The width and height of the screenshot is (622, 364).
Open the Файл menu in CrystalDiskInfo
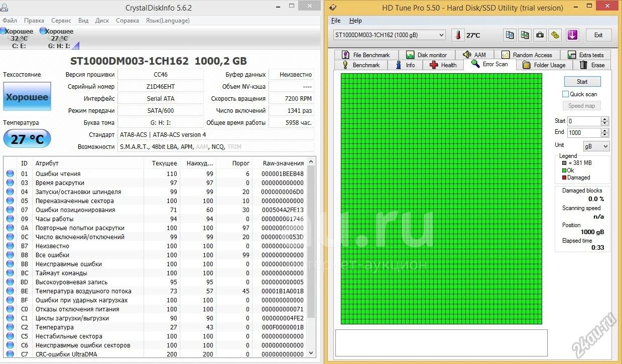(x=10, y=21)
